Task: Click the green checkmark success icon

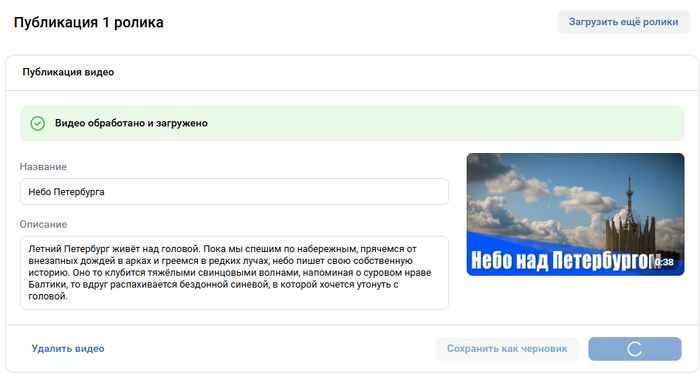Action: click(38, 123)
